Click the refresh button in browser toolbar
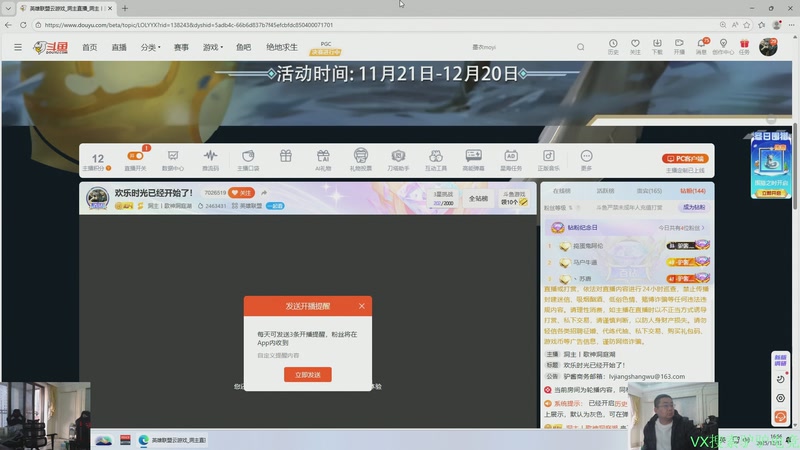The width and height of the screenshot is (800, 450). click(x=23, y=24)
